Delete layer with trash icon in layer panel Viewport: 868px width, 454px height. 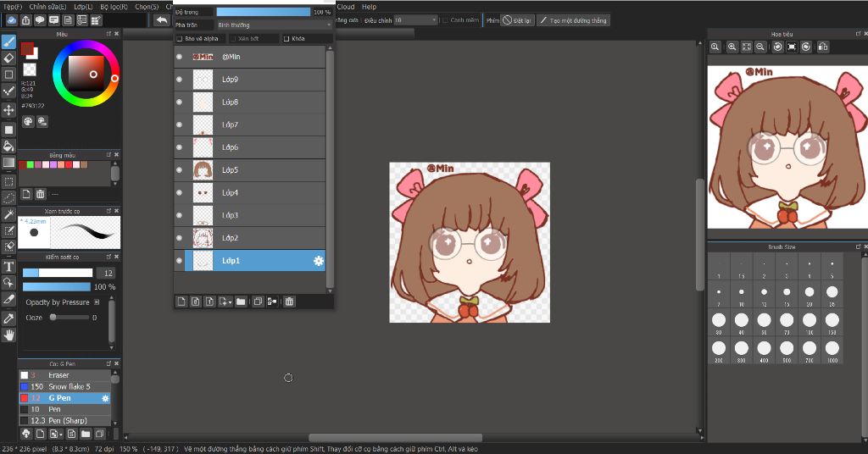[x=289, y=302]
